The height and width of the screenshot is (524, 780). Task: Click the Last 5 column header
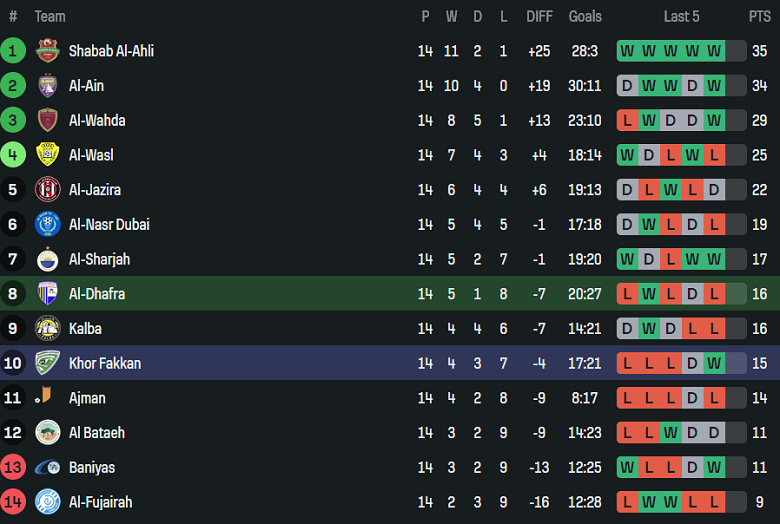[x=681, y=16]
